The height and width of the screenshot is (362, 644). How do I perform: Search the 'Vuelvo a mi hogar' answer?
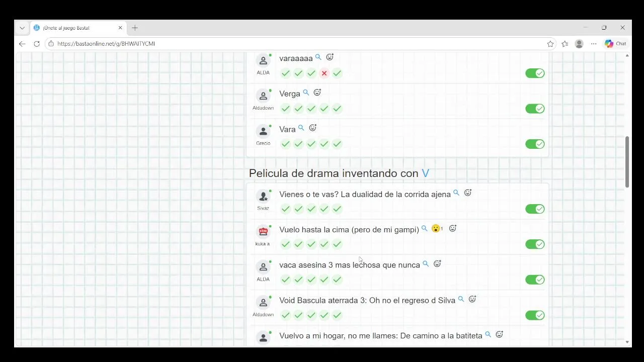click(x=488, y=334)
